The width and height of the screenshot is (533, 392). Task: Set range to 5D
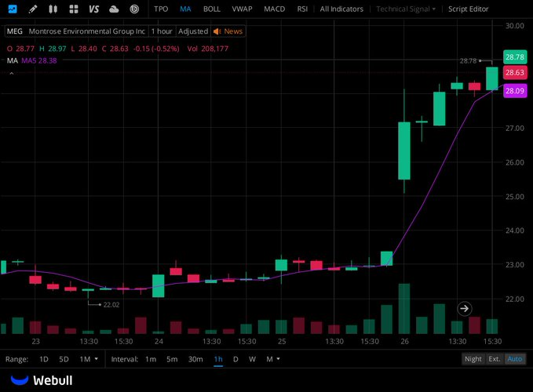64,359
